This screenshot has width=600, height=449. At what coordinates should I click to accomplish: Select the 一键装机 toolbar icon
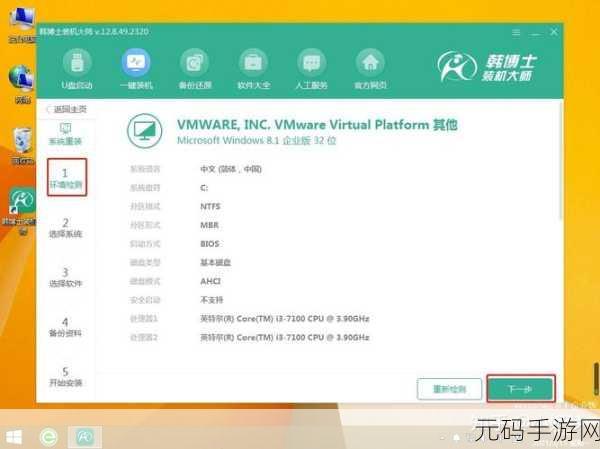136,69
